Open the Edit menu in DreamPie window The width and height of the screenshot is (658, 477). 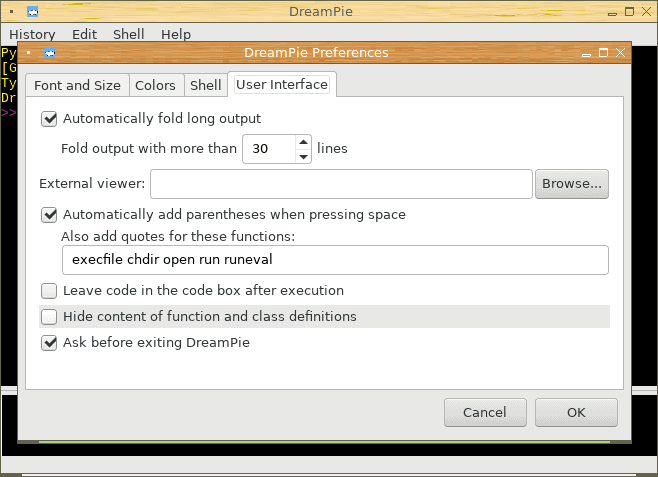84,34
